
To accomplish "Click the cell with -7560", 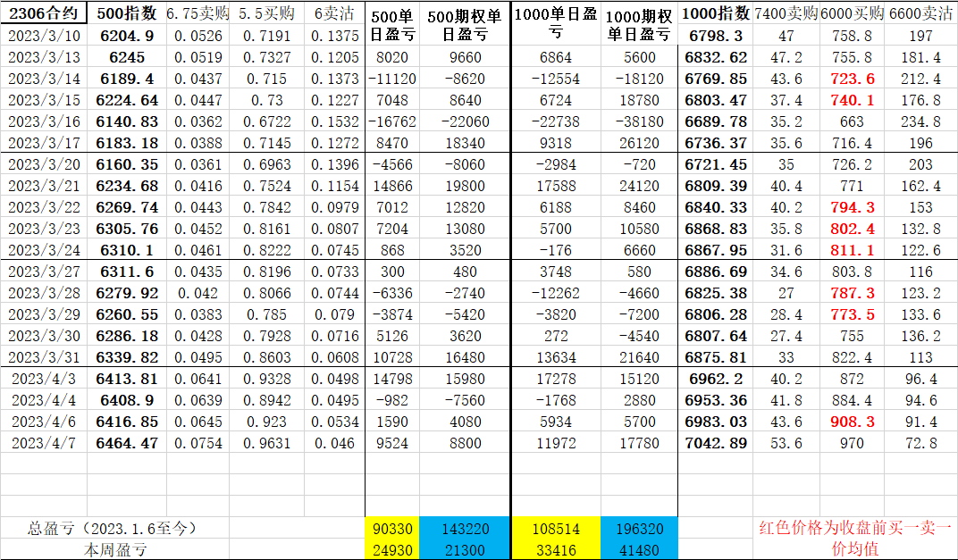I will tap(465, 401).
